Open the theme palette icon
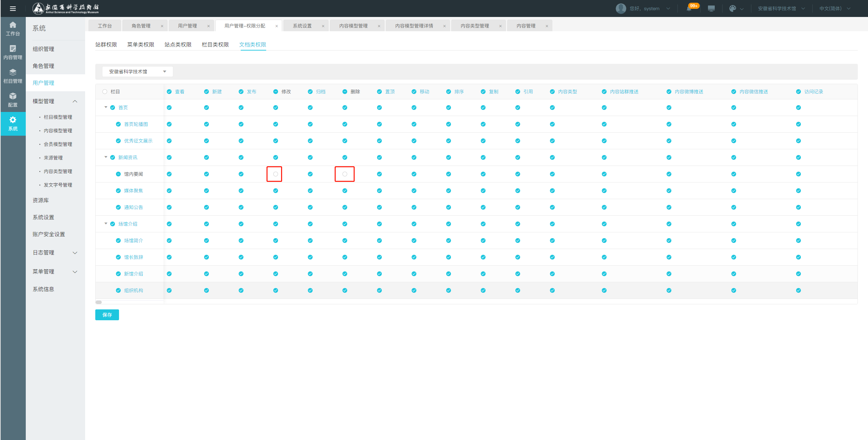Screen dimensions: 868x440 (x=732, y=8)
